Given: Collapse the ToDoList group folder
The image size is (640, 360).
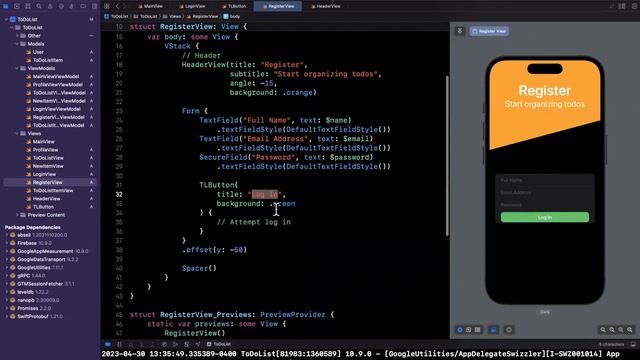Looking at the screenshot, I should coord(11,27).
